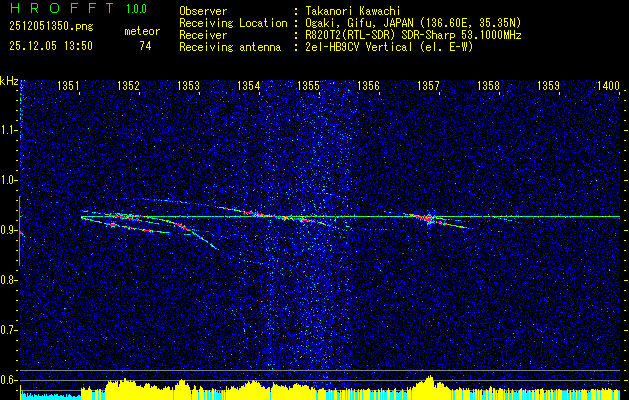Click the HROFFT title text

pyautogui.click(x=62, y=8)
